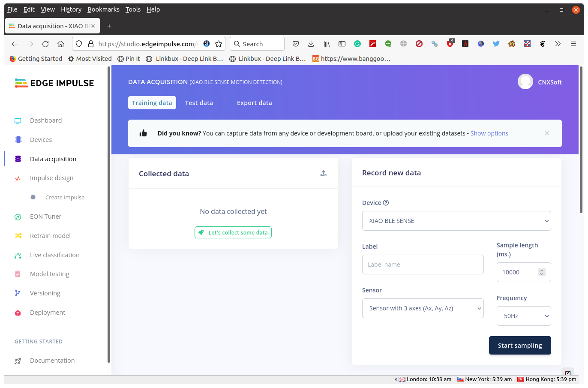Save page to Pocket icon
This screenshot has height=388, width=588.
click(x=296, y=44)
